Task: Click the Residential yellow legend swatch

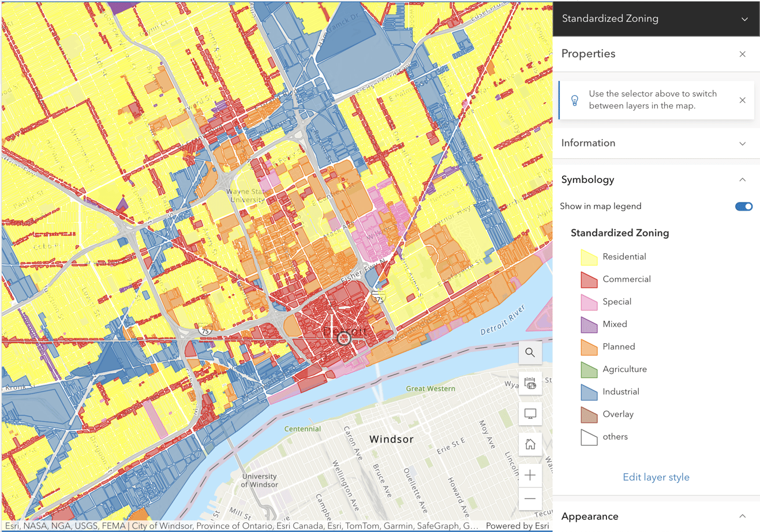Action: 588,256
